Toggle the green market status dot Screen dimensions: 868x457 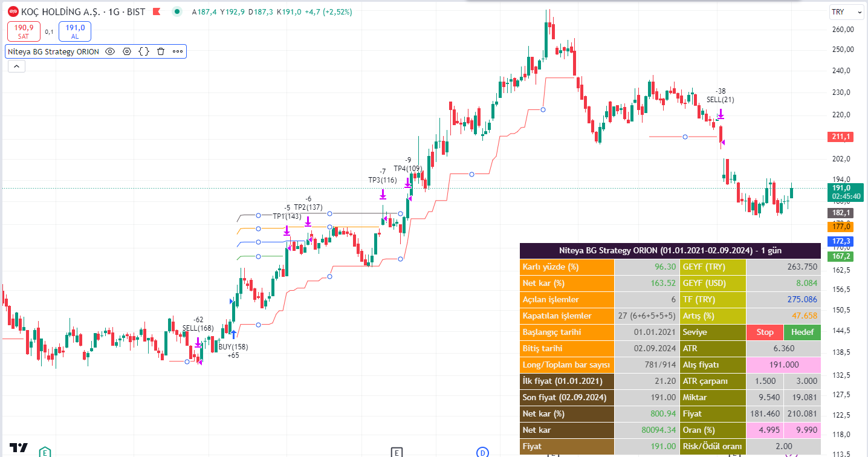[177, 11]
